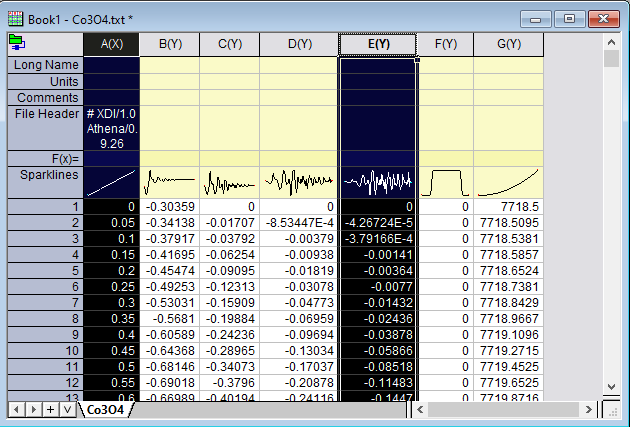Minimize the Book1 workbook window
Image resolution: width=630 pixels, height=427 pixels.
coord(536,19)
